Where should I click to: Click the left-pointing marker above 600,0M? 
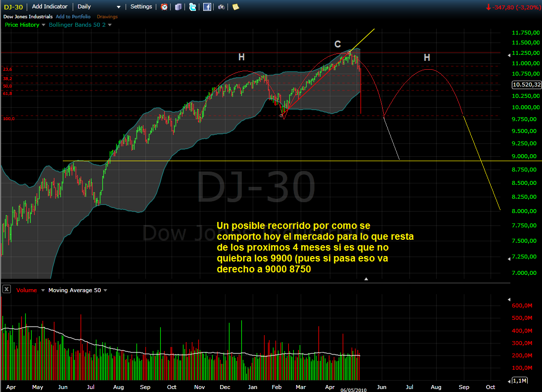tap(509, 300)
